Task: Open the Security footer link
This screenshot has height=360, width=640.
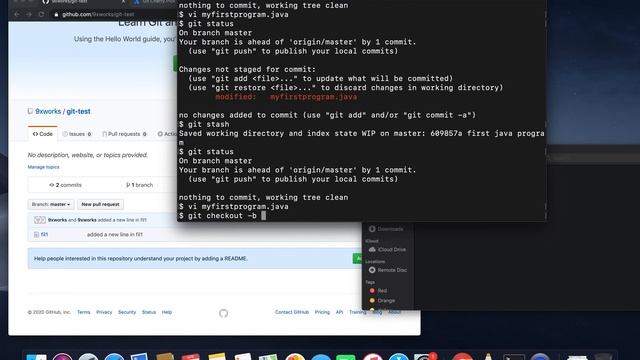Action: click(x=127, y=312)
